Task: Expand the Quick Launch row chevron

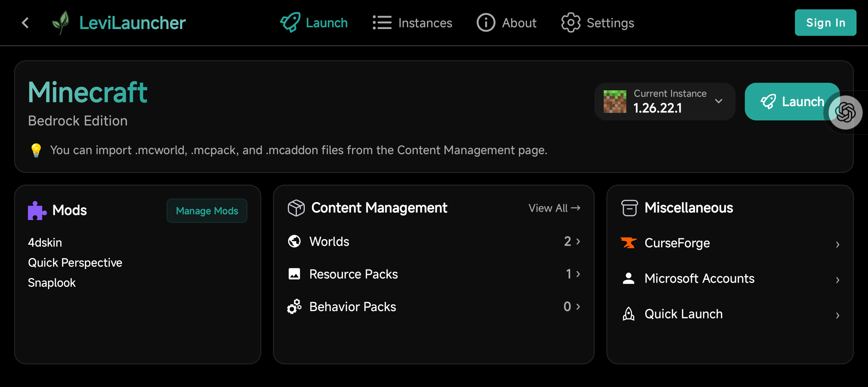Action: [x=838, y=315]
